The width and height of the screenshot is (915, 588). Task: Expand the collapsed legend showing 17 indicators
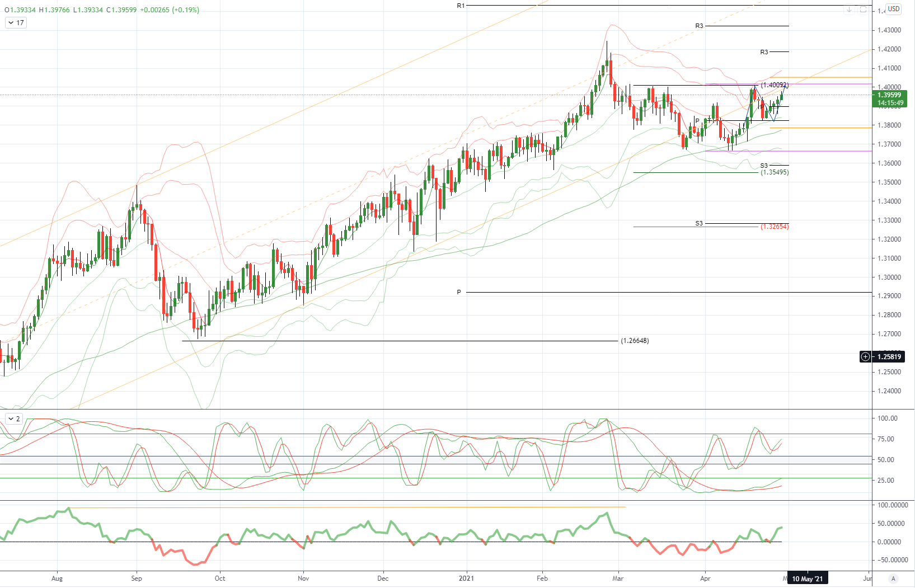16,23
